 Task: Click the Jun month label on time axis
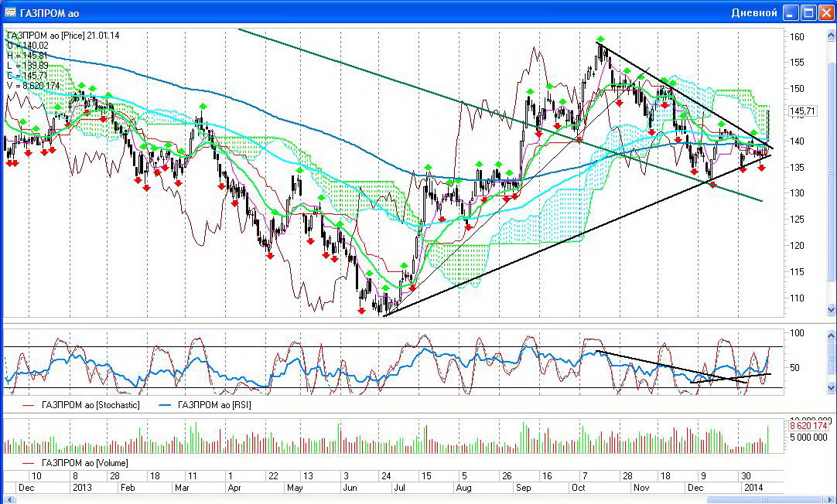350,488
